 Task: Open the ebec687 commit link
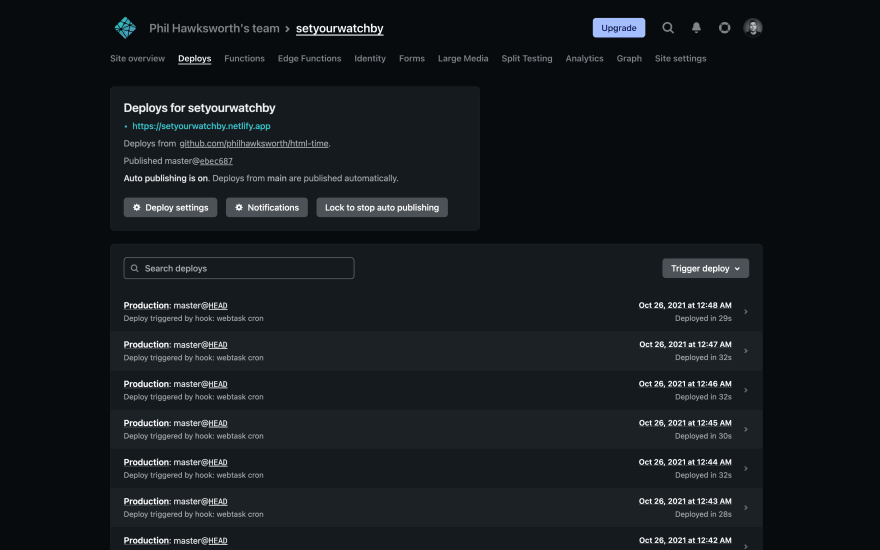216,161
